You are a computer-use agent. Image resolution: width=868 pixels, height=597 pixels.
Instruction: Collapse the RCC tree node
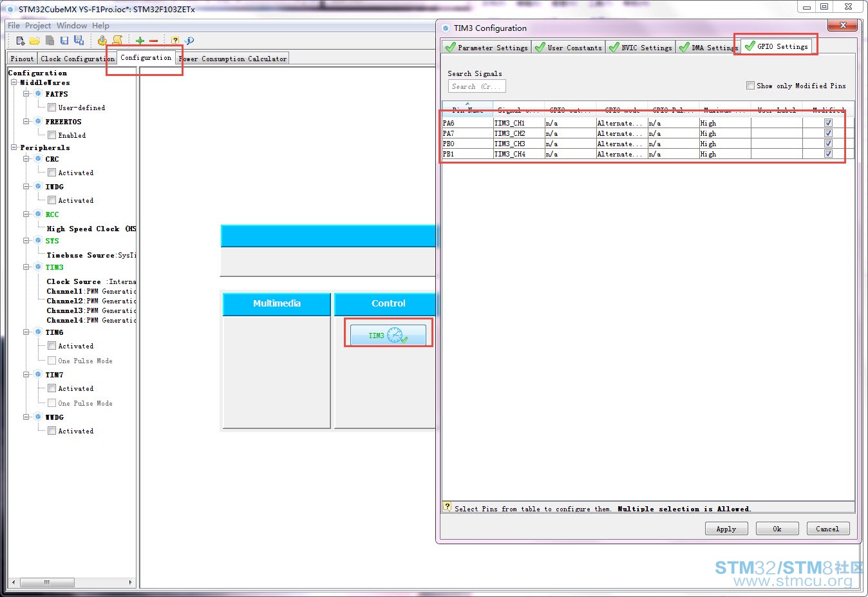pos(26,214)
